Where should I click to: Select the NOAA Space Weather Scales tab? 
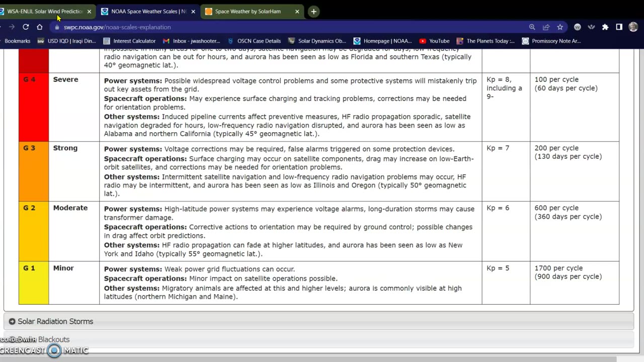pos(148,11)
